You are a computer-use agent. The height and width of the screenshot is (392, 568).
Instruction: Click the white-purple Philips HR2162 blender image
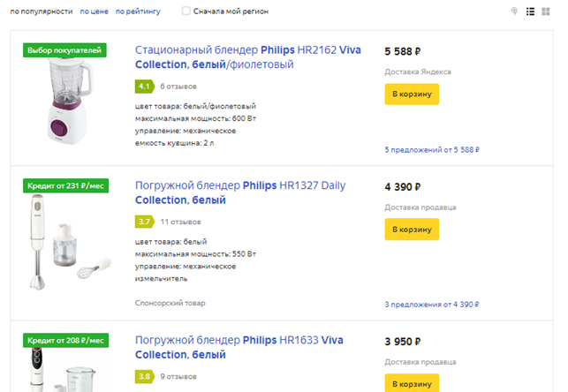coord(65,104)
